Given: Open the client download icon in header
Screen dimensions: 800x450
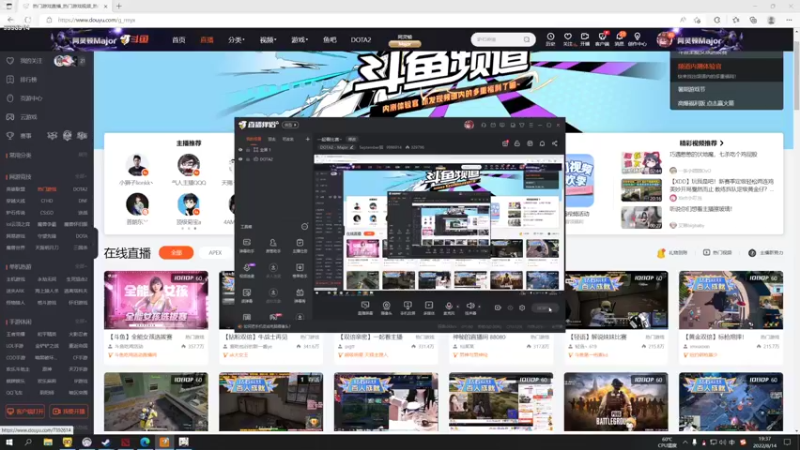Looking at the screenshot, I should click(x=602, y=37).
